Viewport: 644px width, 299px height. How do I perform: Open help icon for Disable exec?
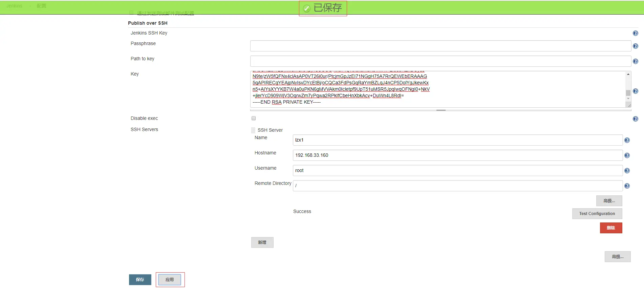tap(635, 119)
